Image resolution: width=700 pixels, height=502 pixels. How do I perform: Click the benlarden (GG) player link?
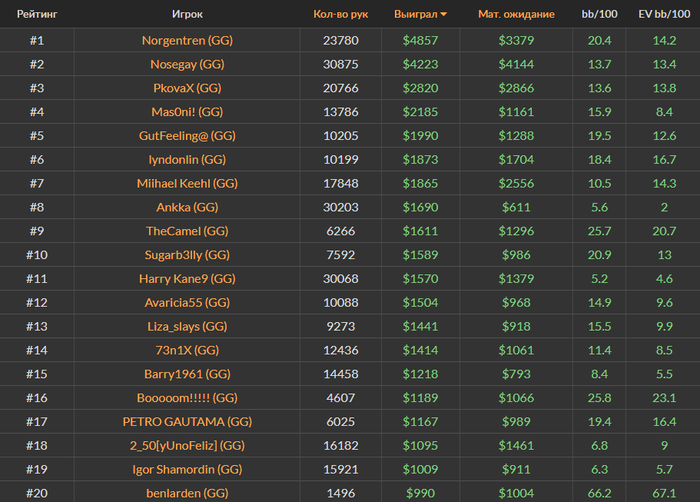187,493
